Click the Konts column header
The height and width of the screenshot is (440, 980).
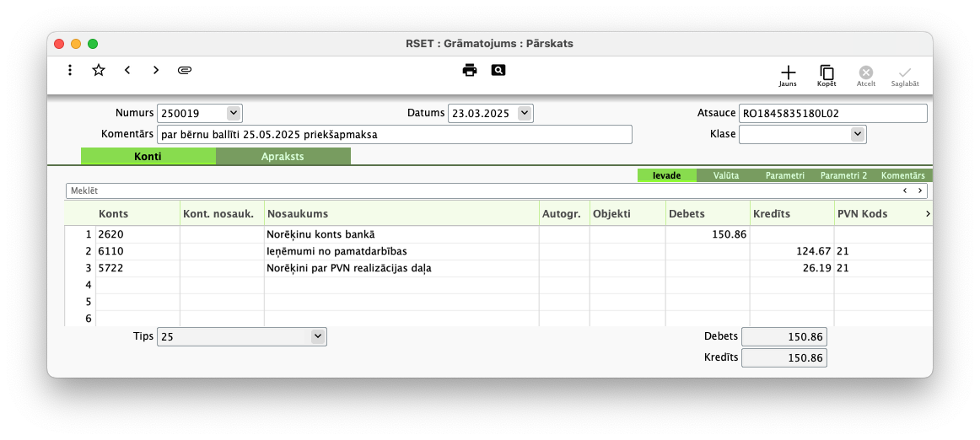(138, 214)
